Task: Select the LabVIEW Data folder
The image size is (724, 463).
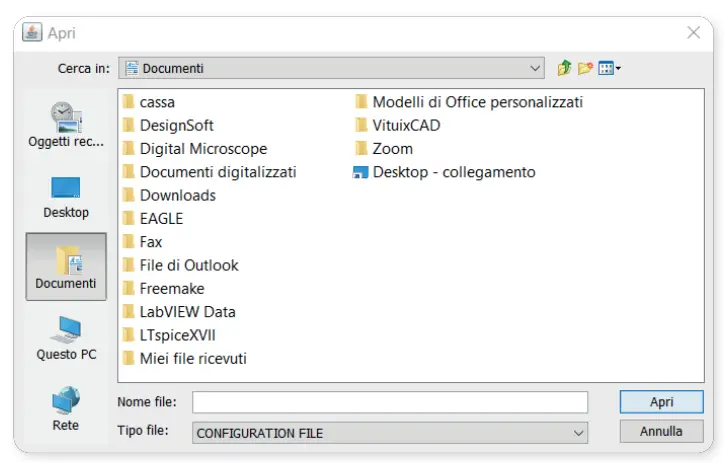Action: click(187, 312)
